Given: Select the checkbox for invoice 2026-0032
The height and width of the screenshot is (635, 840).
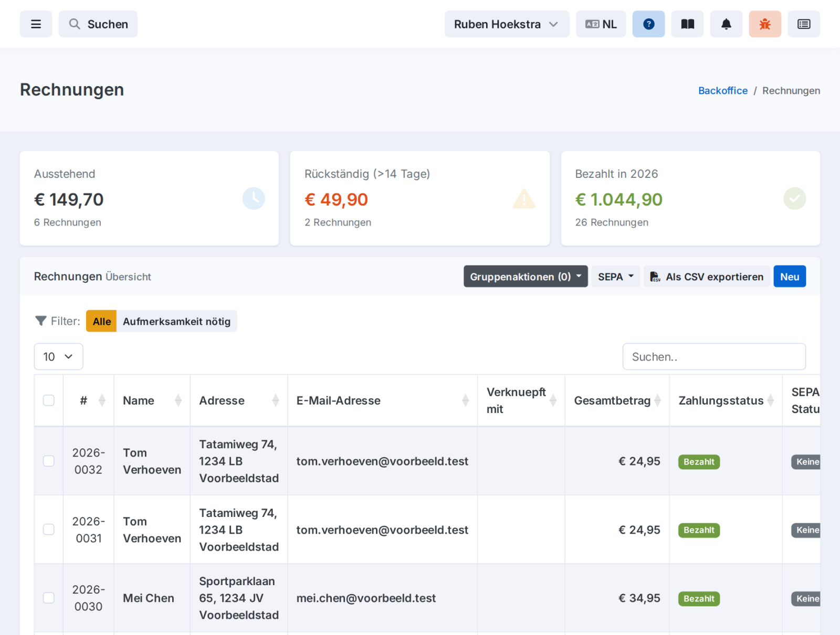Looking at the screenshot, I should [x=49, y=461].
